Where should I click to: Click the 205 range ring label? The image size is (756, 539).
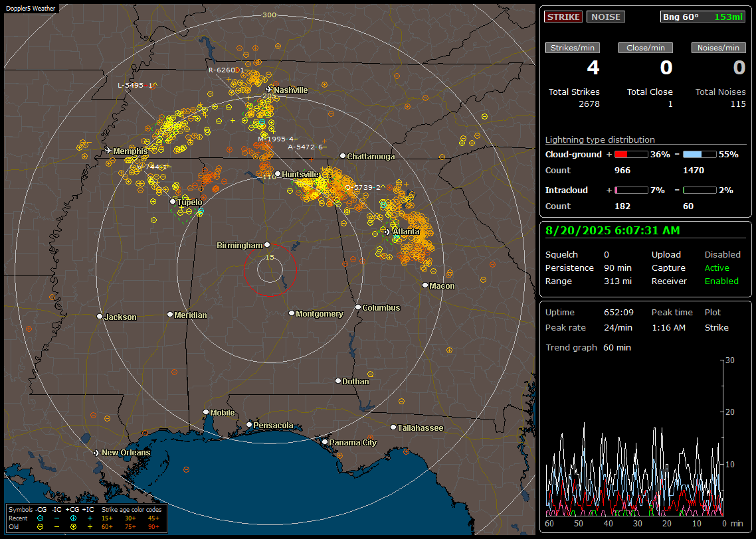click(x=269, y=96)
